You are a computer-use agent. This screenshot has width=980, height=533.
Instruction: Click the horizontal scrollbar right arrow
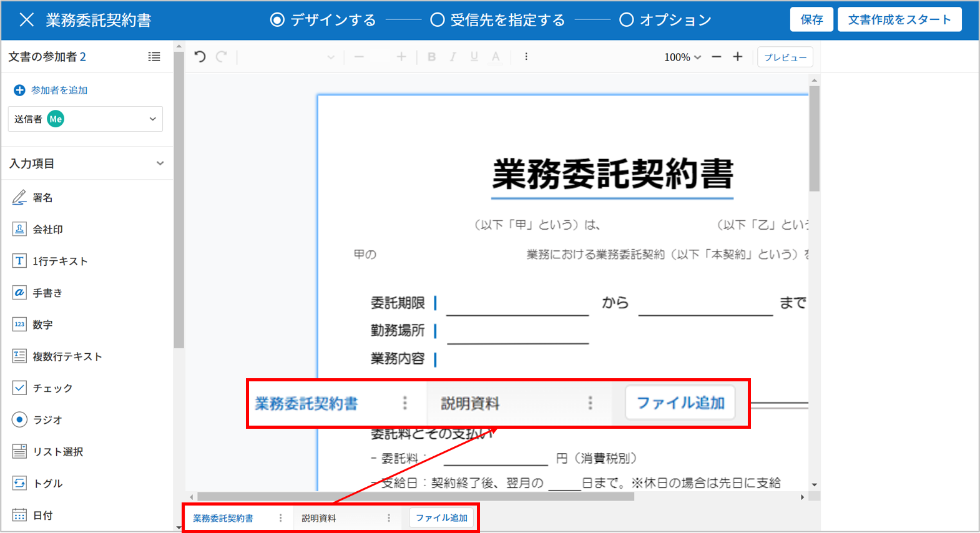[x=802, y=497]
